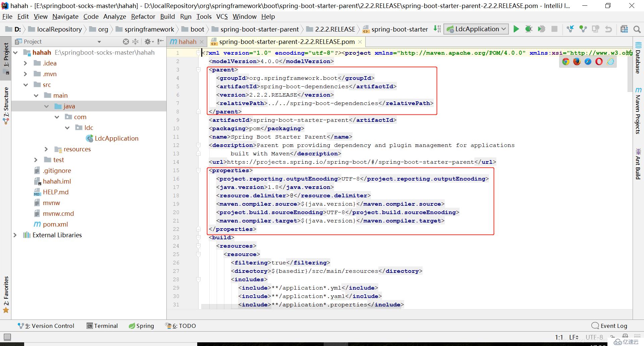The height and width of the screenshot is (346, 644).
Task: Click the Build project icon with binary digits
Action: [x=437, y=29]
